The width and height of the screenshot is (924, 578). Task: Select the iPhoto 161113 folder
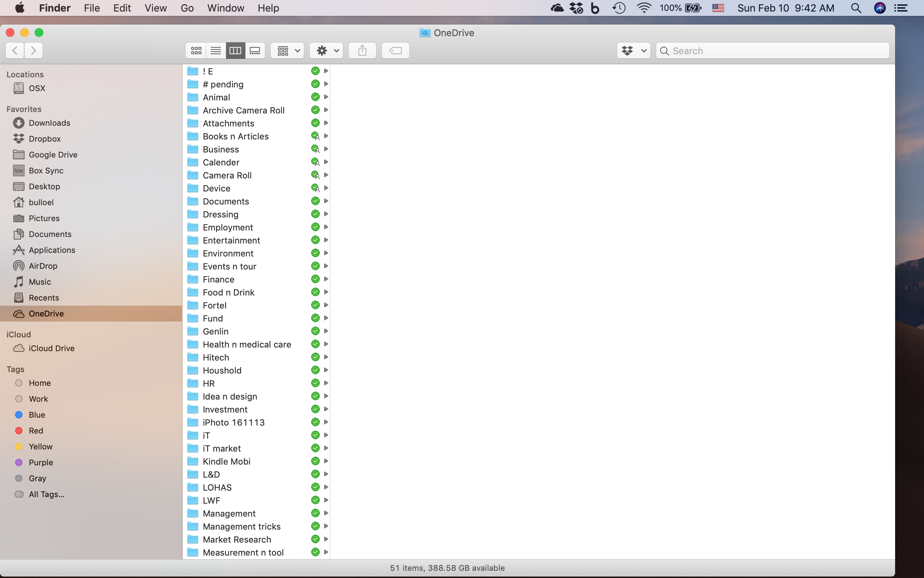(x=257, y=422)
